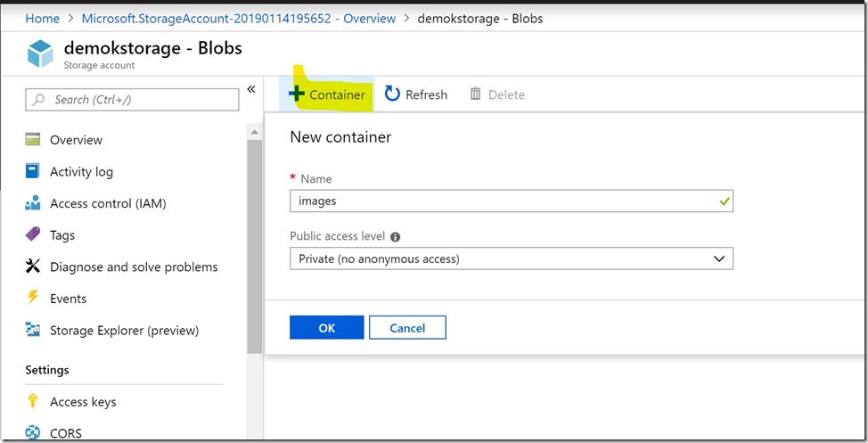Click demokstorage - Blobs breadcrumb

(x=480, y=19)
